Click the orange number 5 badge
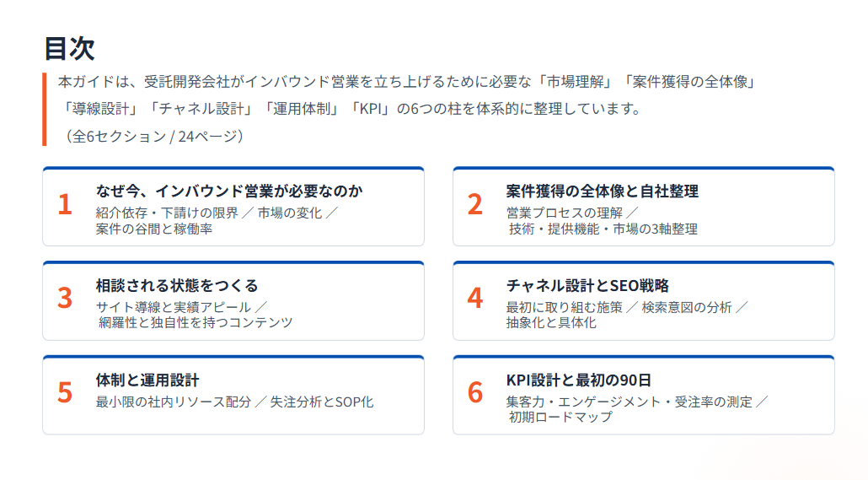The image size is (868, 480). (65, 393)
